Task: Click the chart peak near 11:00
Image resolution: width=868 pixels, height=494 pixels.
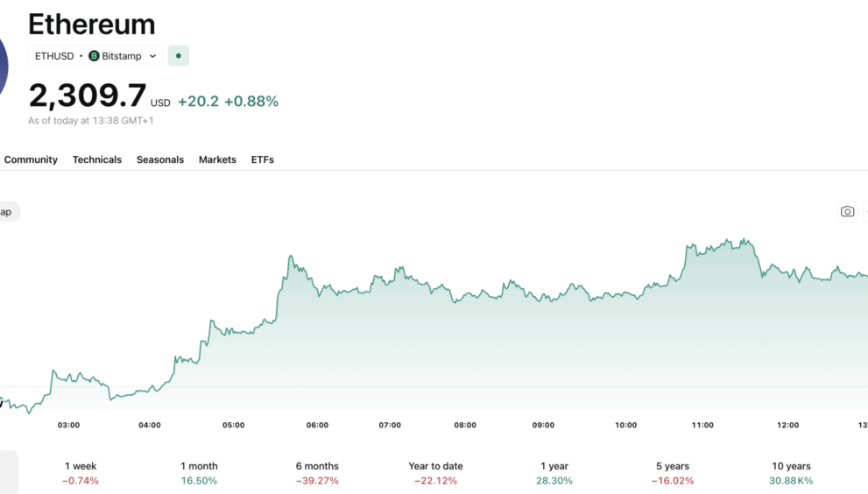Action: click(x=743, y=240)
